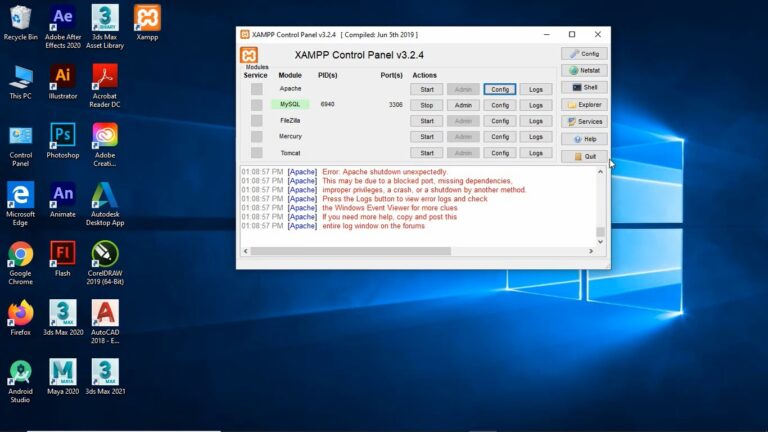Open the Apache Logs dropdown button
The width and height of the screenshot is (768, 432).
[x=536, y=89]
